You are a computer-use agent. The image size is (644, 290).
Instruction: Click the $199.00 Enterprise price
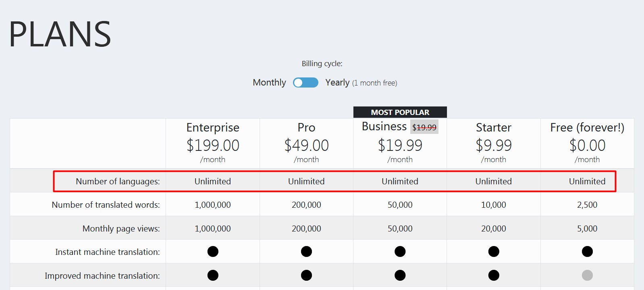coord(213,145)
